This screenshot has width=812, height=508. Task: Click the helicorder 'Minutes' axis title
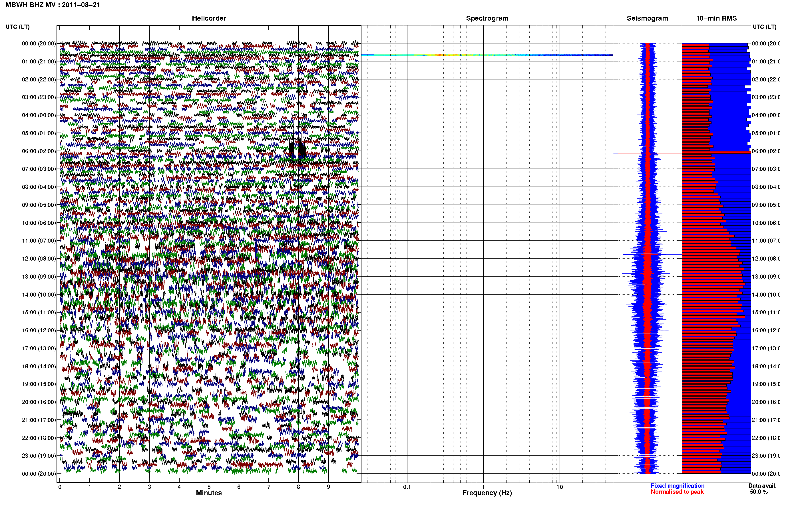click(209, 493)
